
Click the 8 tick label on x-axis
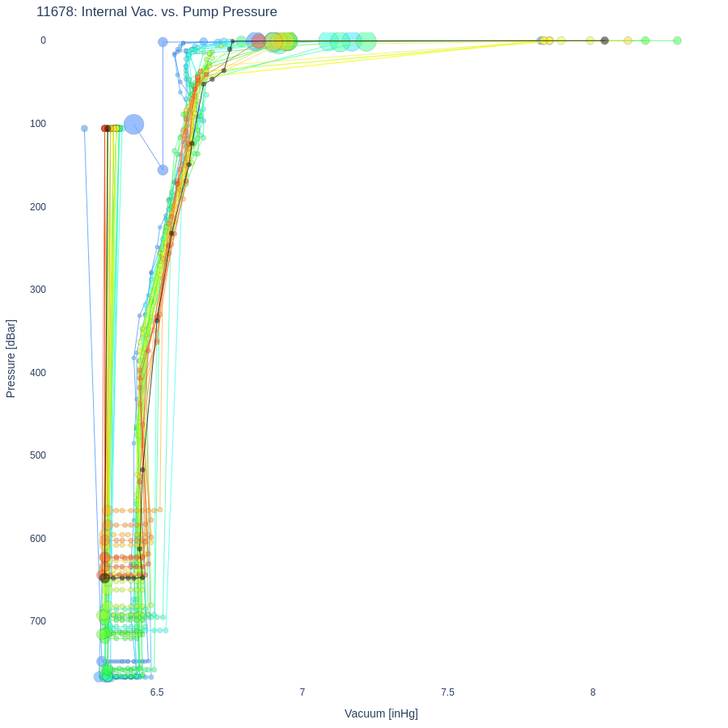pyautogui.click(x=593, y=692)
